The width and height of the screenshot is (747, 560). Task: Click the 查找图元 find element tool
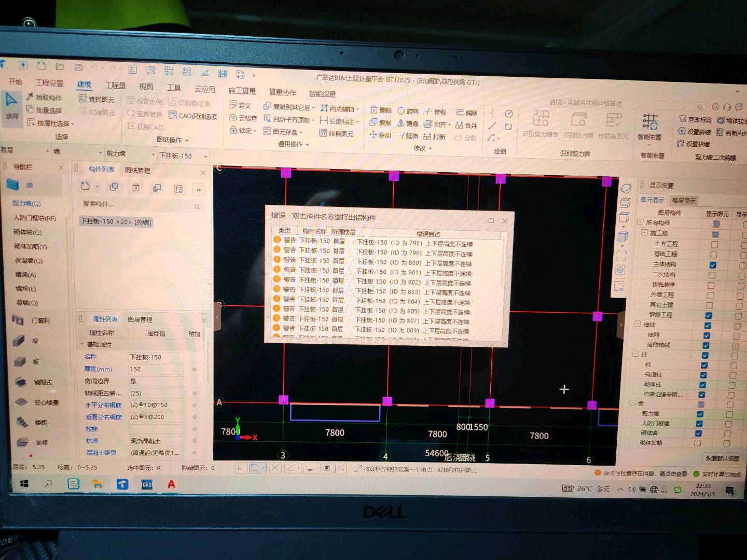tap(96, 99)
